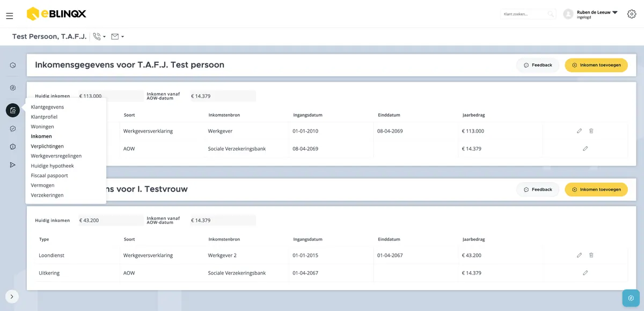This screenshot has width=644, height=311.
Task: Open Werkgeversregelingen in the flyout menu
Action: click(56, 156)
